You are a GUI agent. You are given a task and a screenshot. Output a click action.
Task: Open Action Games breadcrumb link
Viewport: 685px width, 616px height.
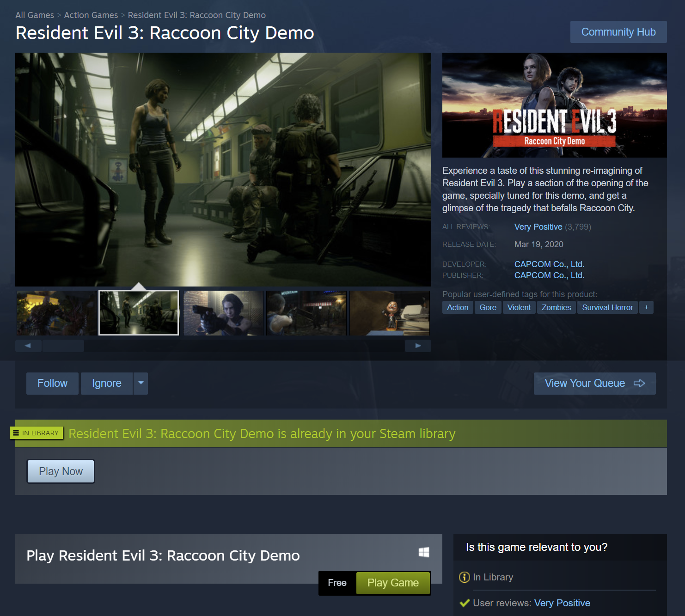91,15
